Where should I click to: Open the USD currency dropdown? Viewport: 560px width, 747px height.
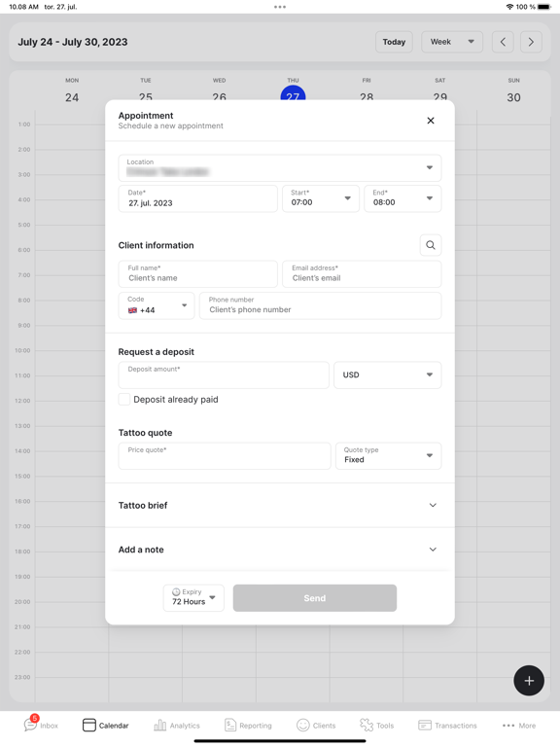(387, 374)
